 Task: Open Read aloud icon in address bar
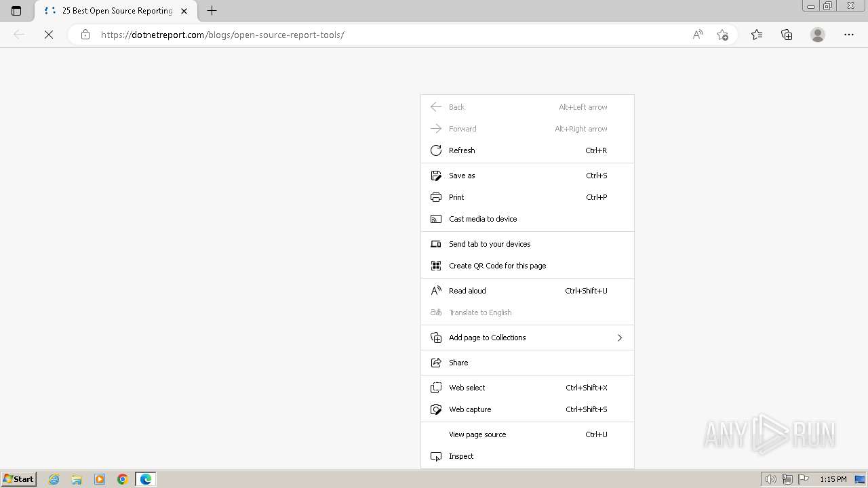(x=698, y=35)
